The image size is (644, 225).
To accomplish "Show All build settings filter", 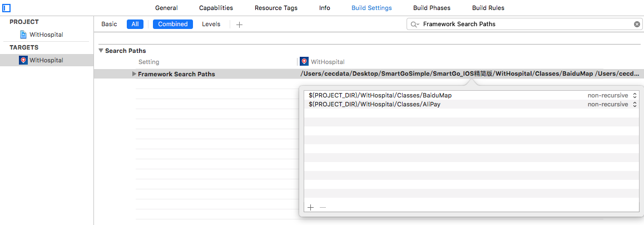I will pos(135,25).
